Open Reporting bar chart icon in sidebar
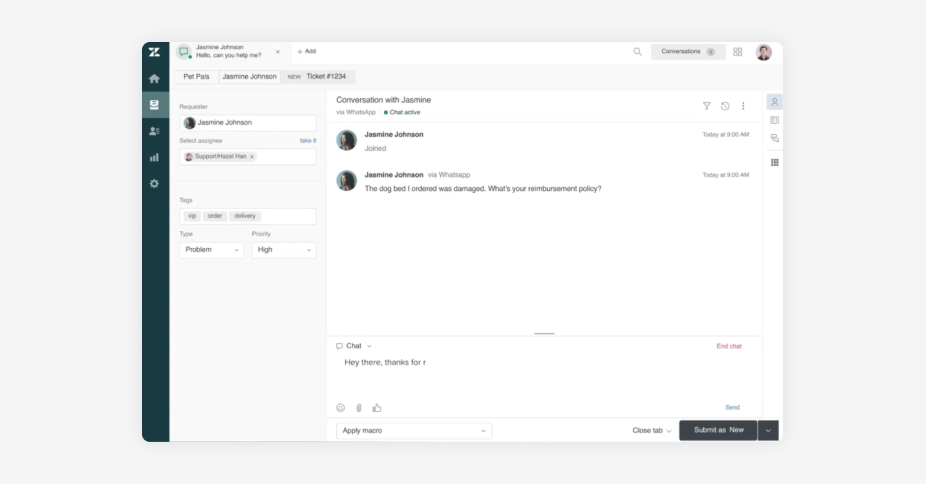This screenshot has height=484, width=926. (154, 157)
